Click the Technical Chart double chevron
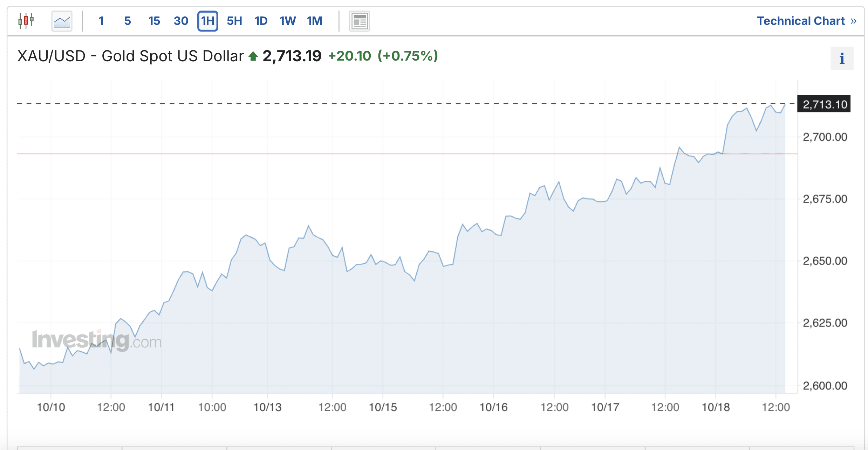The height and width of the screenshot is (450, 868). click(854, 21)
